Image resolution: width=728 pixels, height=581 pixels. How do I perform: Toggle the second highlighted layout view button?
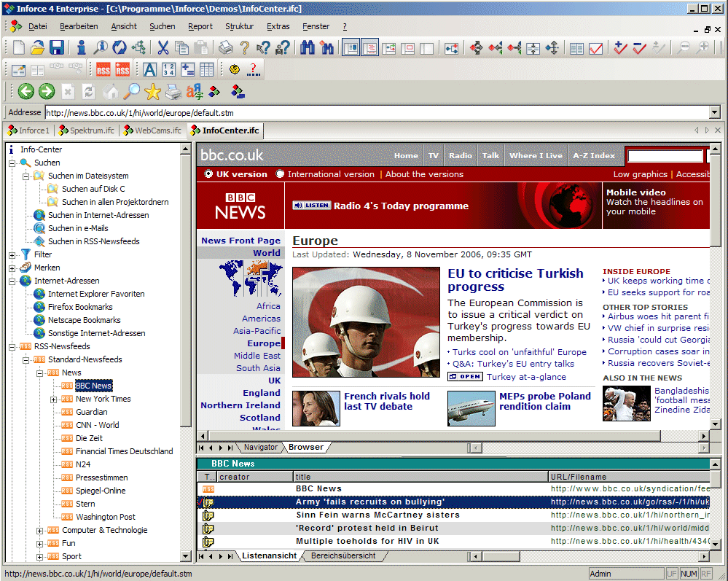coord(370,47)
